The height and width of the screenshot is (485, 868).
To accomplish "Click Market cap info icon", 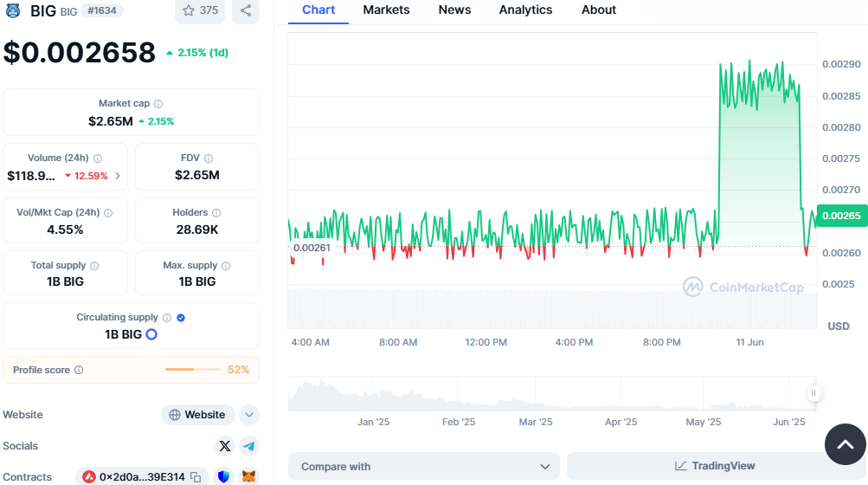I will (x=158, y=104).
